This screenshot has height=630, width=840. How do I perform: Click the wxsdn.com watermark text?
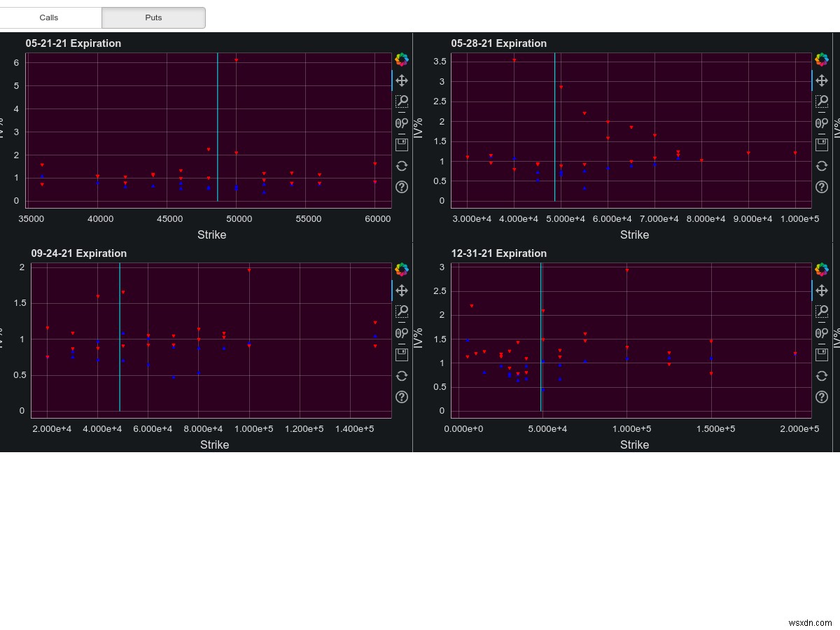pos(810,622)
